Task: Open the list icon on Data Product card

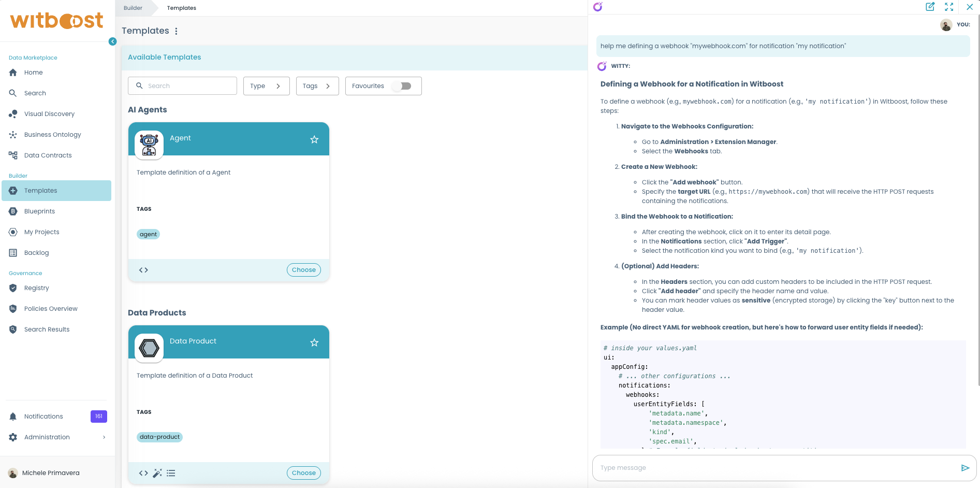Action: pos(171,472)
